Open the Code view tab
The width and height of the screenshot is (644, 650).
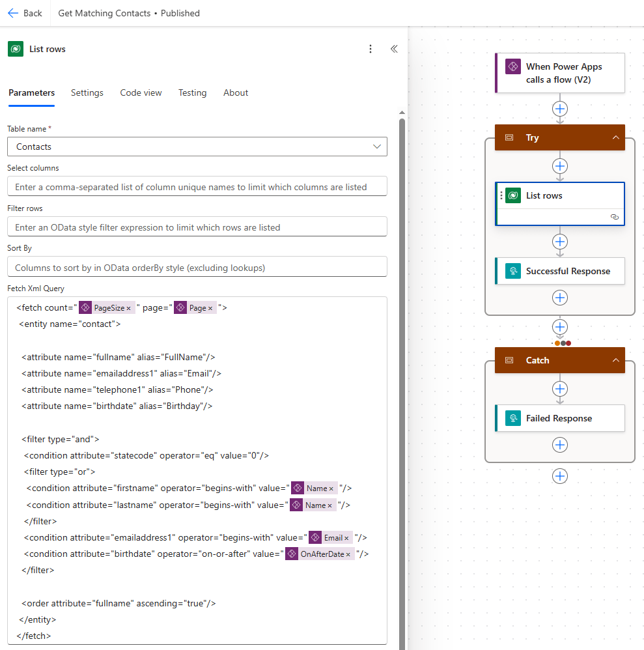point(141,92)
